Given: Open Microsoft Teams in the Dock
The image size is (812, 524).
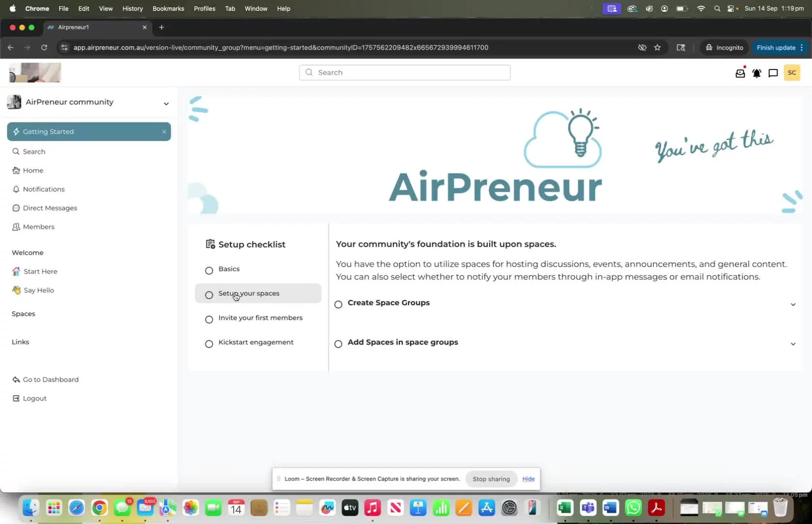Looking at the screenshot, I should click(x=588, y=508).
